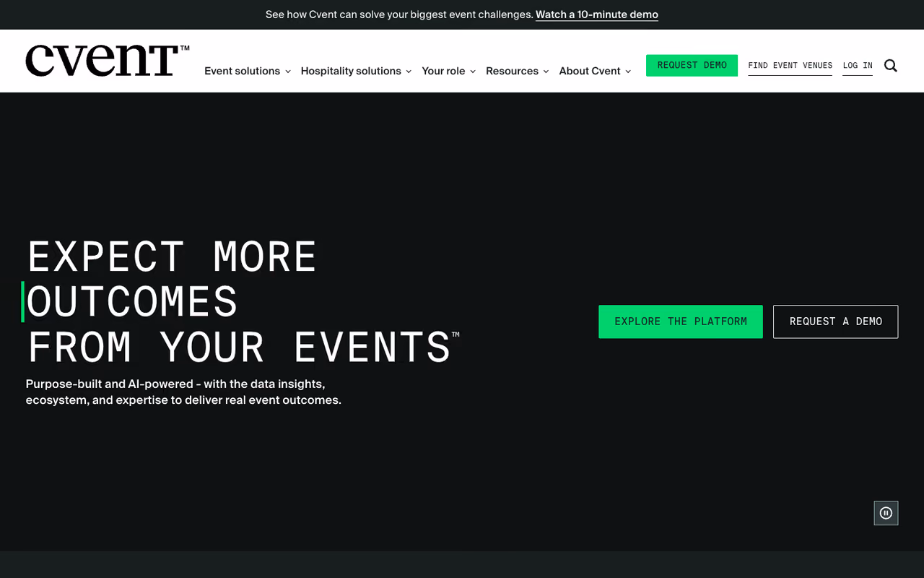Click the See how Cvent can solve banner text
Image resolution: width=924 pixels, height=578 pixels.
pyautogui.click(x=399, y=14)
